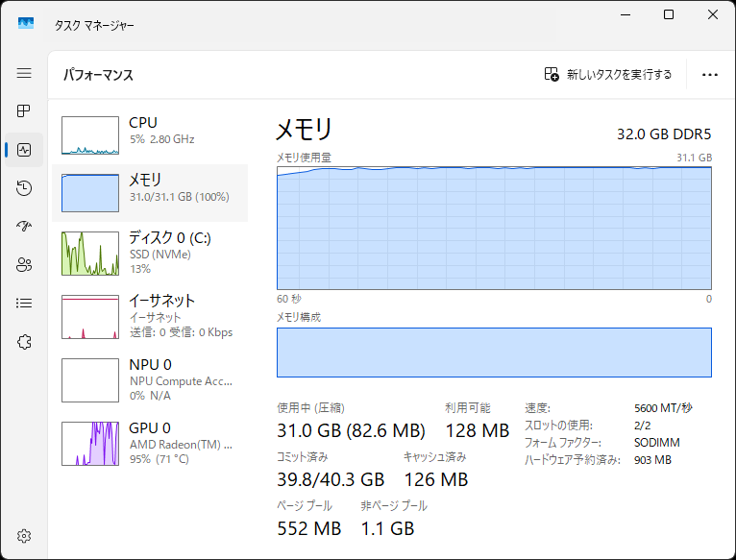The width and height of the screenshot is (736, 560).
Task: Click the 60 秒 graph axis label
Action: (289, 299)
